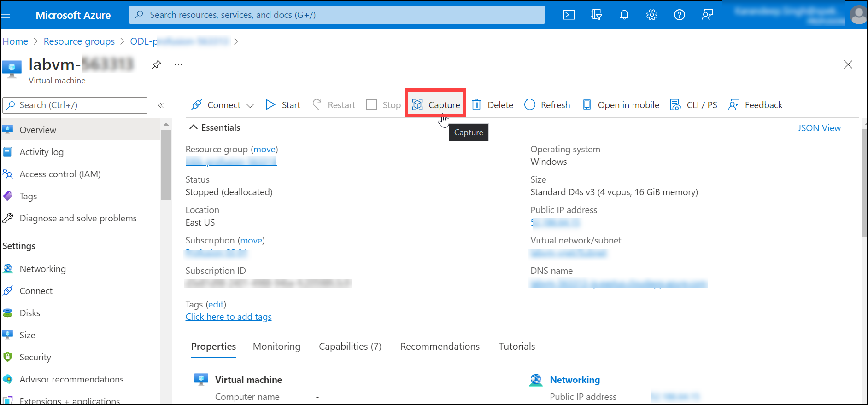Click the Home breadcrumb
The image size is (868, 405).
pos(15,41)
